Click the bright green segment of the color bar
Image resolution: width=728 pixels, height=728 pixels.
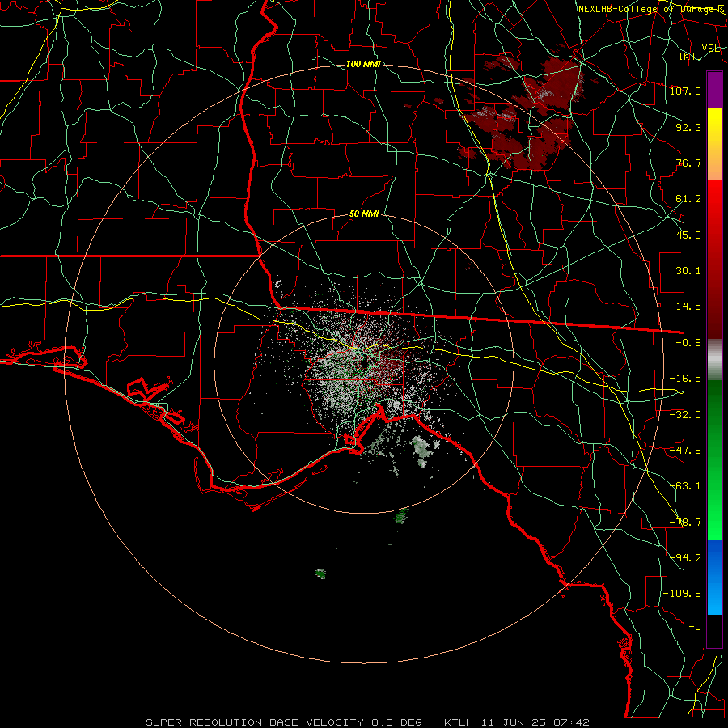(714, 459)
